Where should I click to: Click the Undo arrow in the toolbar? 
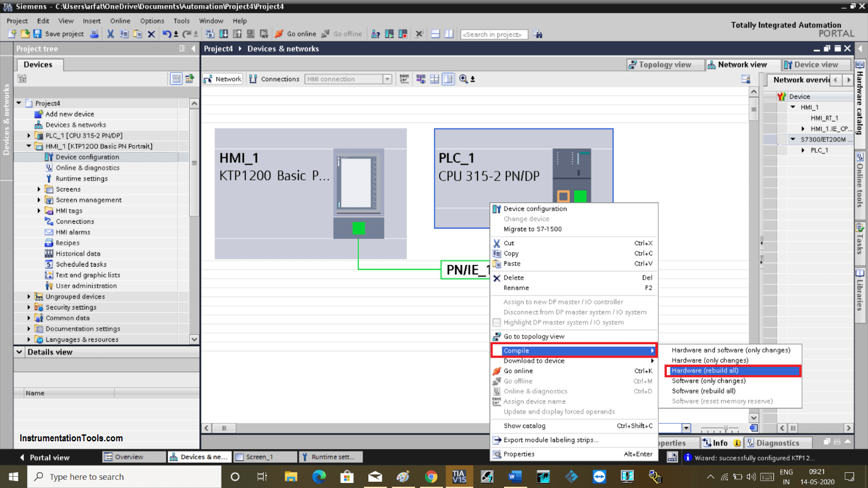pos(167,34)
